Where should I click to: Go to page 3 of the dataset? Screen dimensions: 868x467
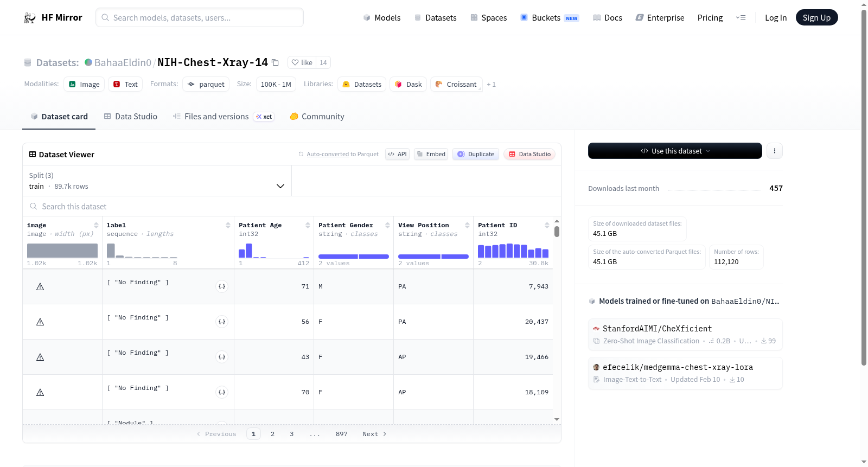tap(292, 434)
